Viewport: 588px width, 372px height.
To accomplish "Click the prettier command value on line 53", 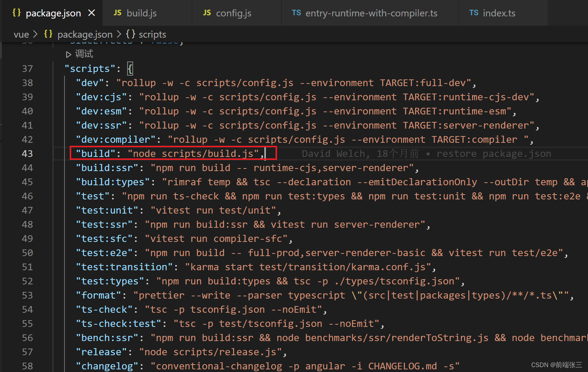I will pyautogui.click(x=351, y=295).
